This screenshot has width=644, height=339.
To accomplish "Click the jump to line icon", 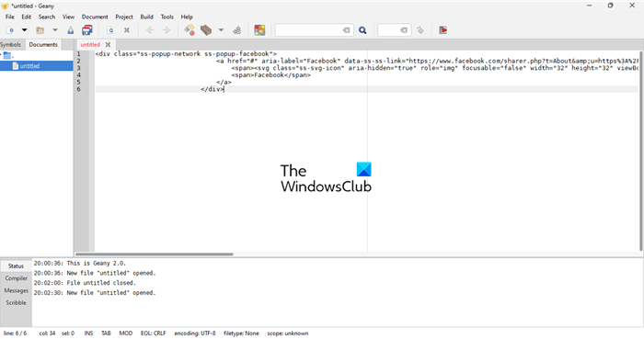I will pos(420,30).
